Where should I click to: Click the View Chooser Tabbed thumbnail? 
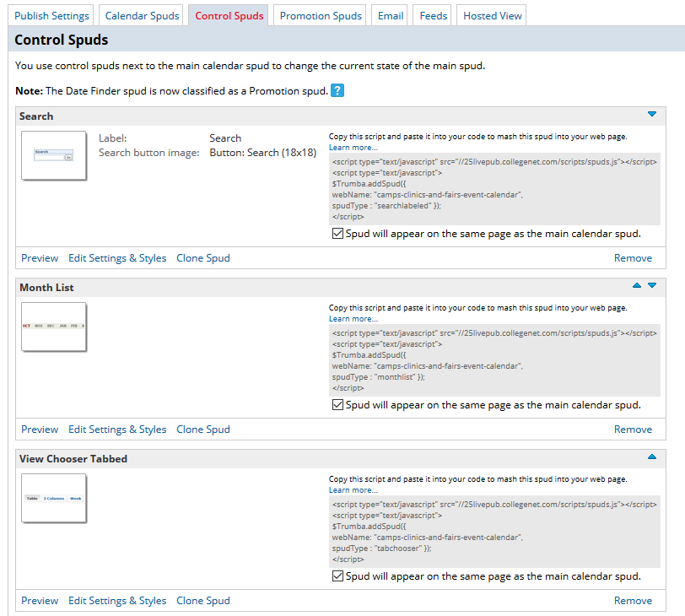coord(54,498)
